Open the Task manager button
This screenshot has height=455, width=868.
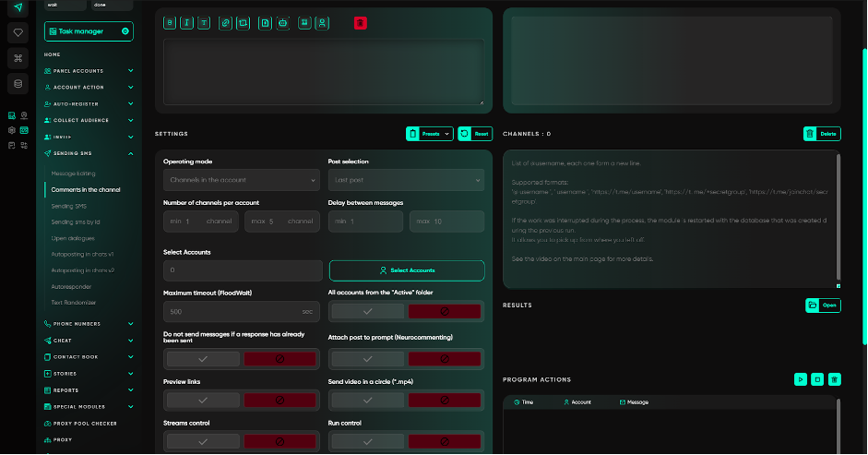click(x=89, y=31)
